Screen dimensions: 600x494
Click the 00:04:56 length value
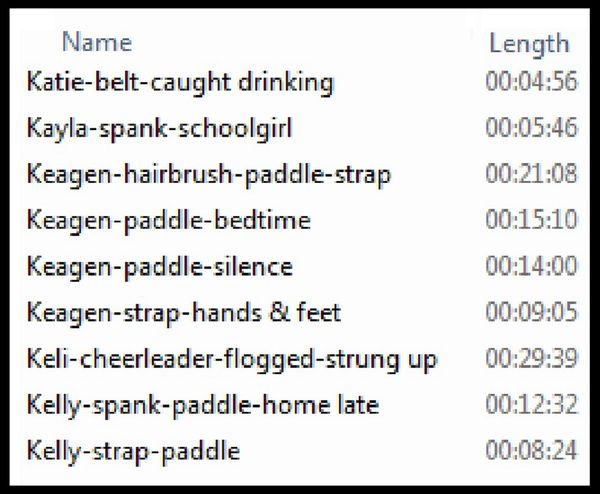point(531,82)
